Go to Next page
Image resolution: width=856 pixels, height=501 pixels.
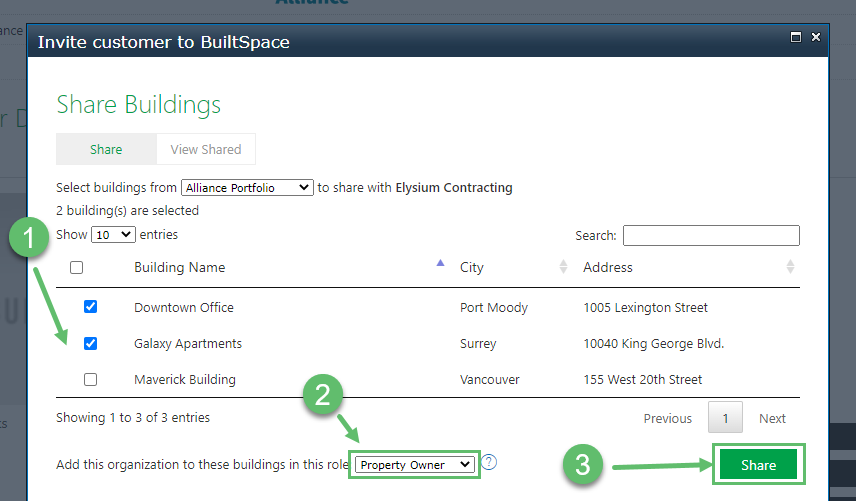coord(772,419)
